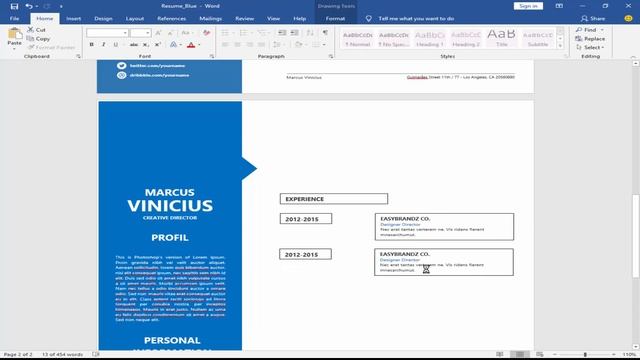Open the font color dropdown arrow
The height and width of the screenshot is (360, 640).
199,45
